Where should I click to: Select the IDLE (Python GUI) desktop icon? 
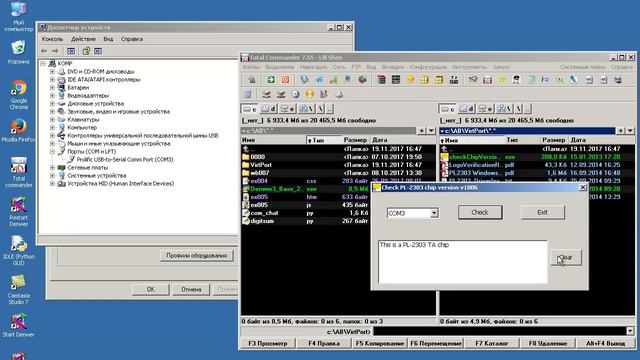pyautogui.click(x=19, y=251)
